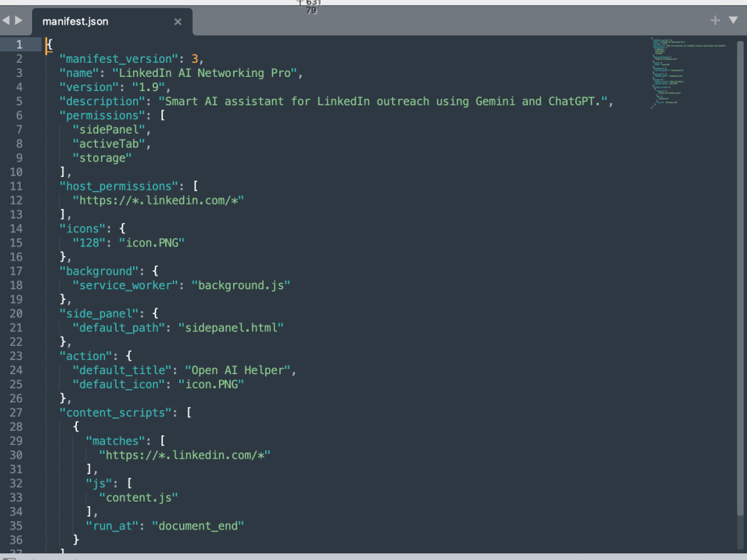Click the "default_icon" key
This screenshot has width=747, height=560.
click(x=119, y=385)
